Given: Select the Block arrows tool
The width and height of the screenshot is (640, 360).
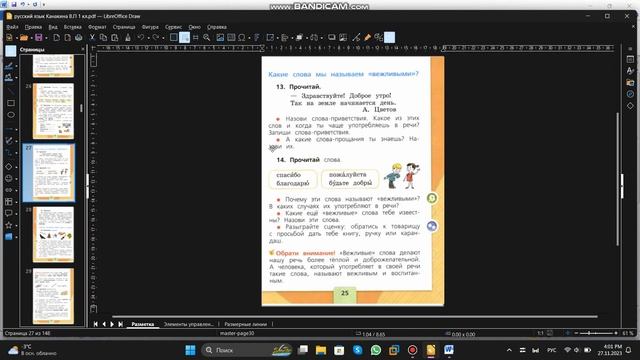Looking at the screenshot, I should pos(9,190).
